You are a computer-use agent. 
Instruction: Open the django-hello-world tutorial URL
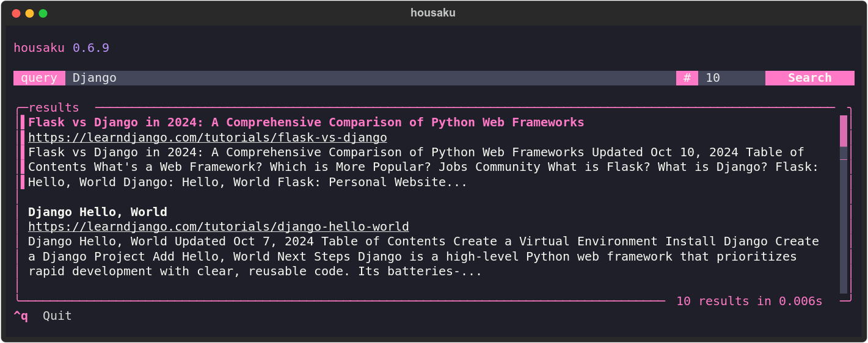219,226
